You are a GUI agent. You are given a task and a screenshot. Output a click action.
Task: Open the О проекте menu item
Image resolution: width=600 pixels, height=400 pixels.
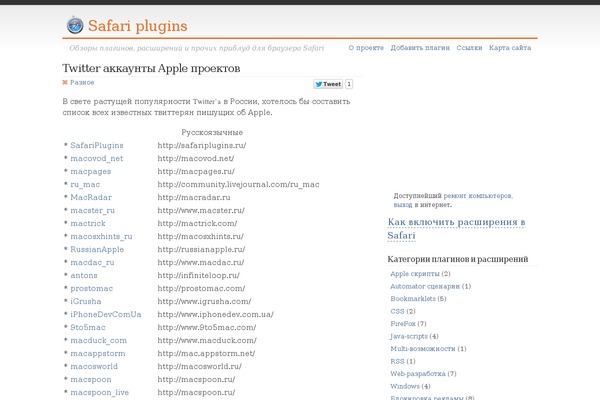point(366,48)
